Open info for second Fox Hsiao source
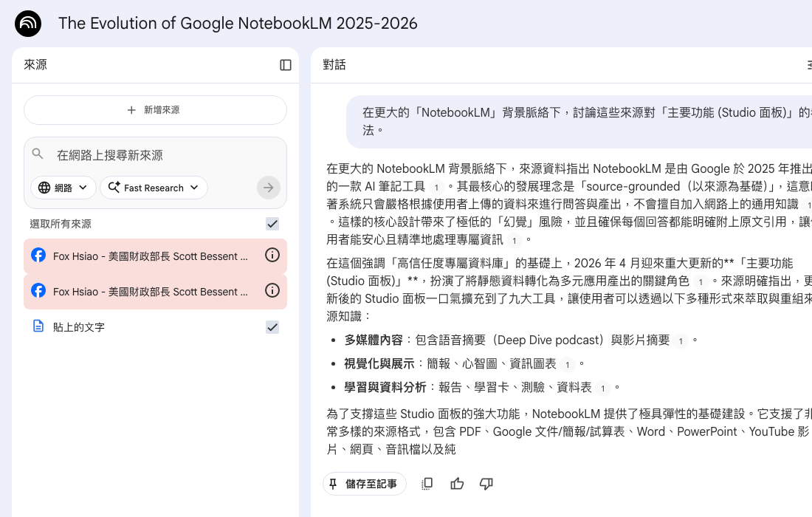The image size is (812, 517). (x=272, y=290)
